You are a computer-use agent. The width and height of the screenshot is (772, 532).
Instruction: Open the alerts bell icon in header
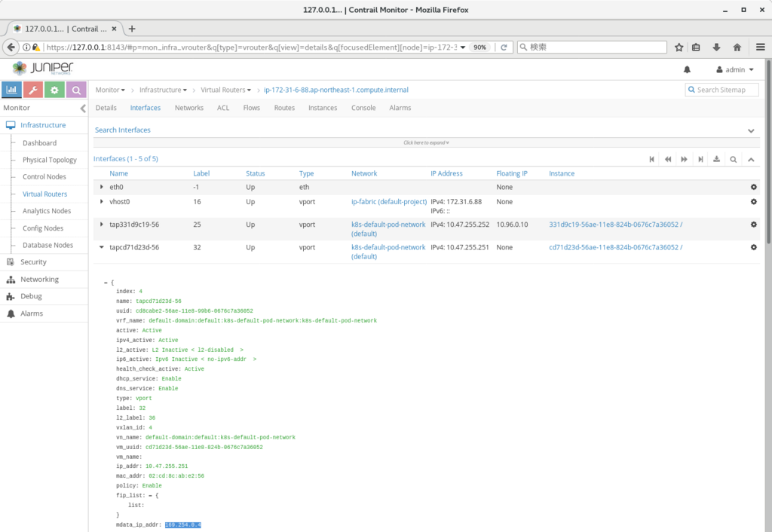coord(687,70)
